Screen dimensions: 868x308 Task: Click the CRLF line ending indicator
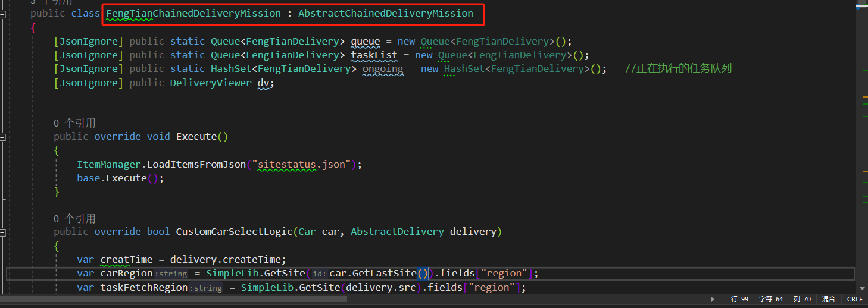854,299
